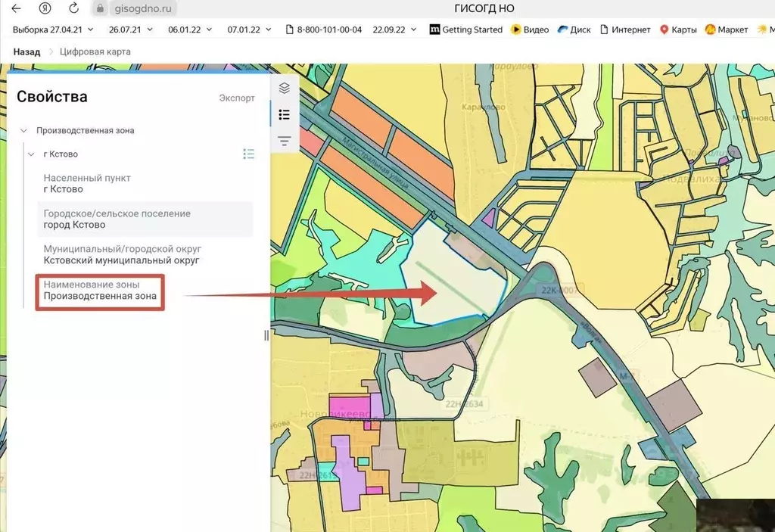
Task: Open the Диск bookmark
Action: click(x=574, y=30)
